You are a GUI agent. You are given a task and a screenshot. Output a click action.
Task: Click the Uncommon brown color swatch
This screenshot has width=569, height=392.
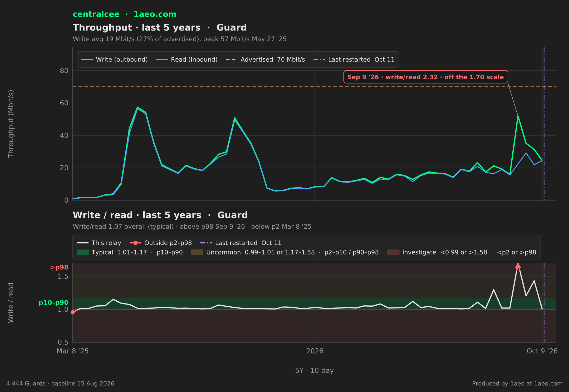(197, 252)
